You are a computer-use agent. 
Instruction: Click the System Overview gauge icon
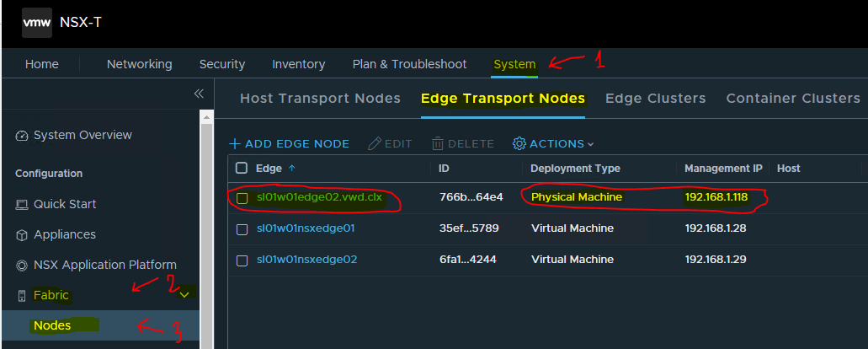(x=22, y=136)
